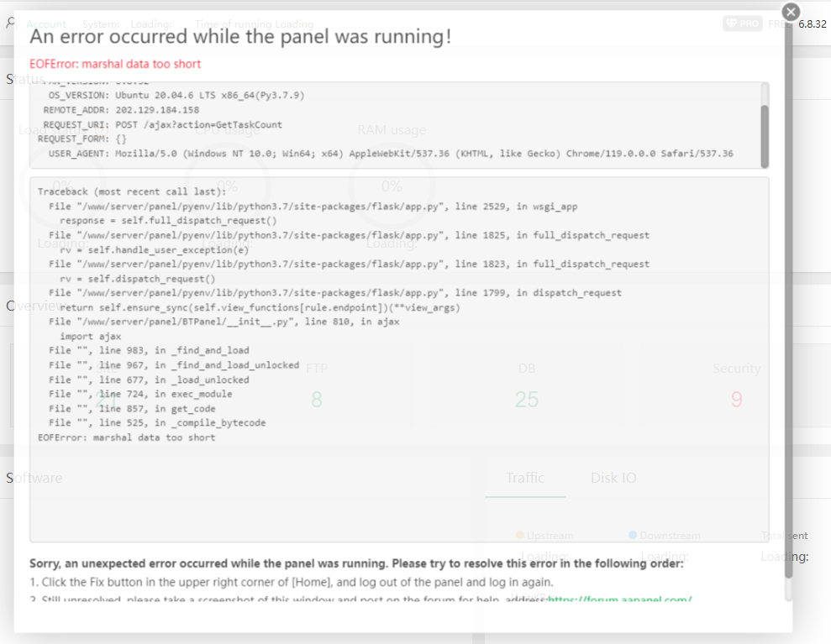The width and height of the screenshot is (831, 644).
Task: Click the orange Upstream legend dot
Action: point(520,535)
